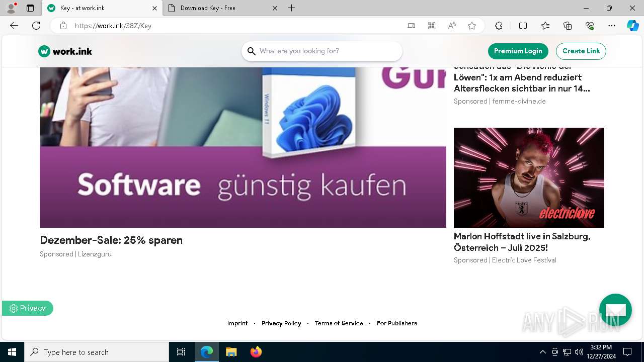
Task: Open the Terms of Service link
Action: click(339, 323)
